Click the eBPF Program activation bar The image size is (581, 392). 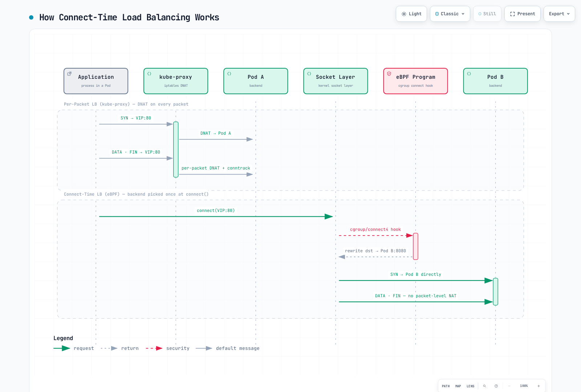pyautogui.click(x=415, y=246)
